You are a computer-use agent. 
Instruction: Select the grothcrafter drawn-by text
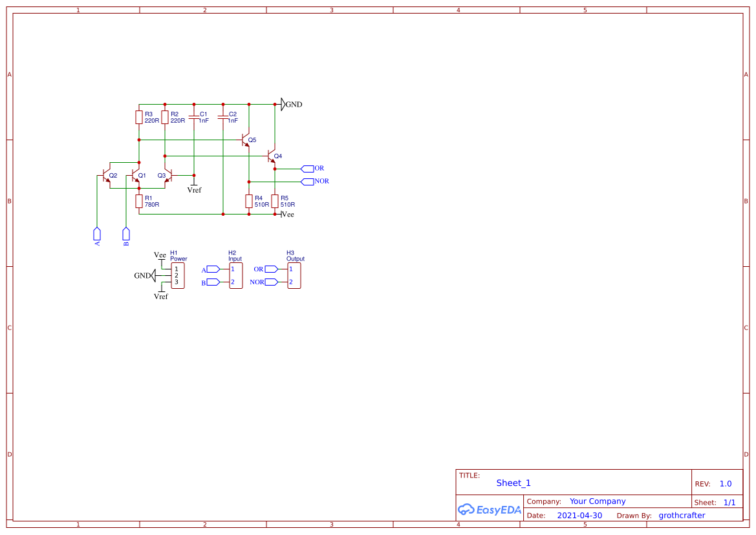click(682, 516)
